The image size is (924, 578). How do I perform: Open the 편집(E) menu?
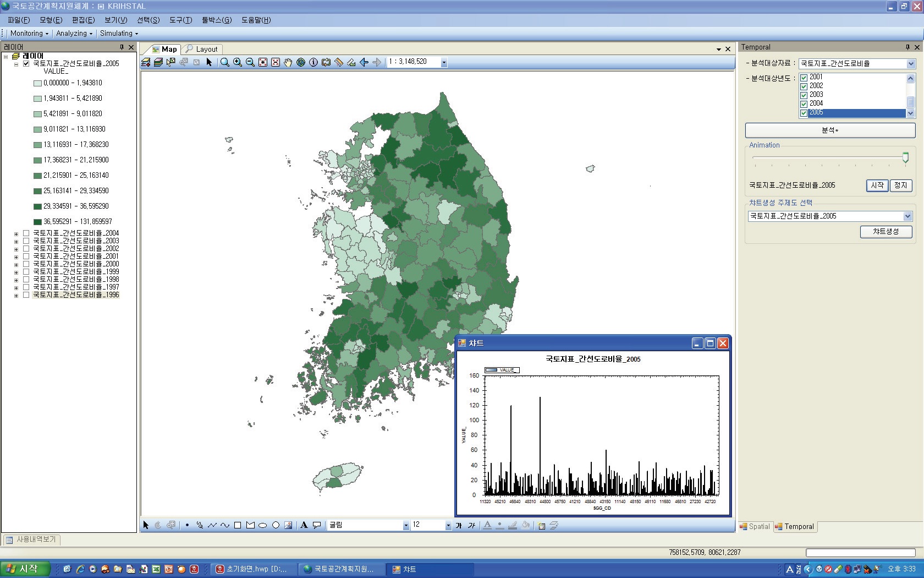coord(84,20)
